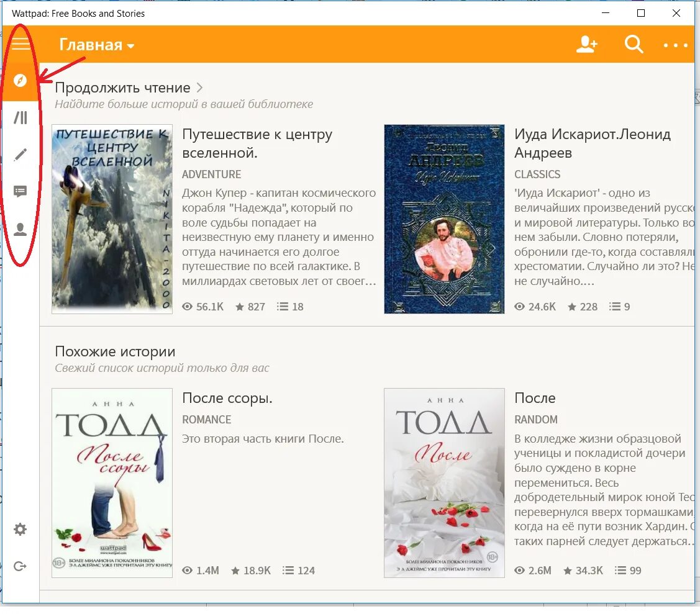Image resolution: width=700 pixels, height=614 pixels.
Task: Open Settings gear icon in sidebar
Action: pos(20,529)
